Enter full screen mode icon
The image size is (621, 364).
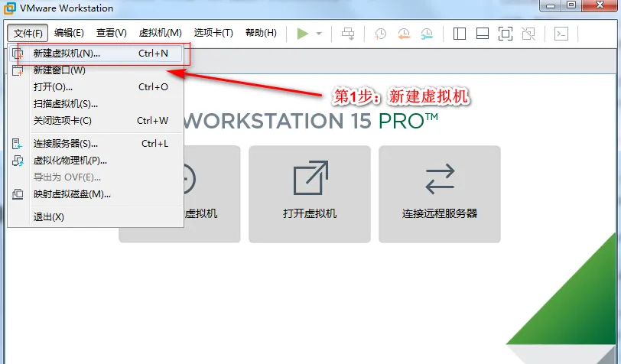[506, 34]
